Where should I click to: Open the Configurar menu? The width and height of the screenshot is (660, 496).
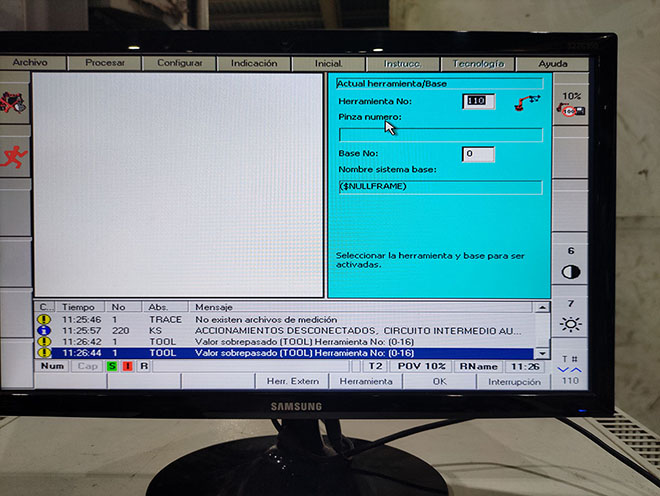pos(179,63)
